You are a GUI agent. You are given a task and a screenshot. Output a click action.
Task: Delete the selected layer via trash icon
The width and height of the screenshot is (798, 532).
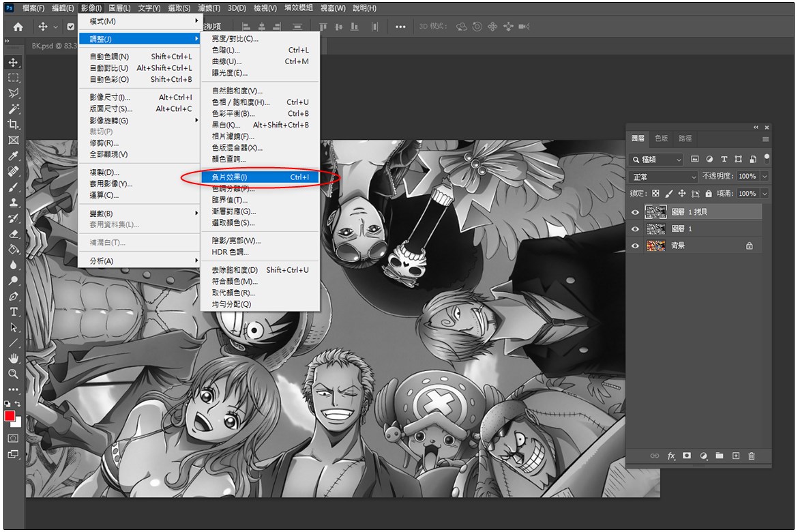tap(751, 456)
